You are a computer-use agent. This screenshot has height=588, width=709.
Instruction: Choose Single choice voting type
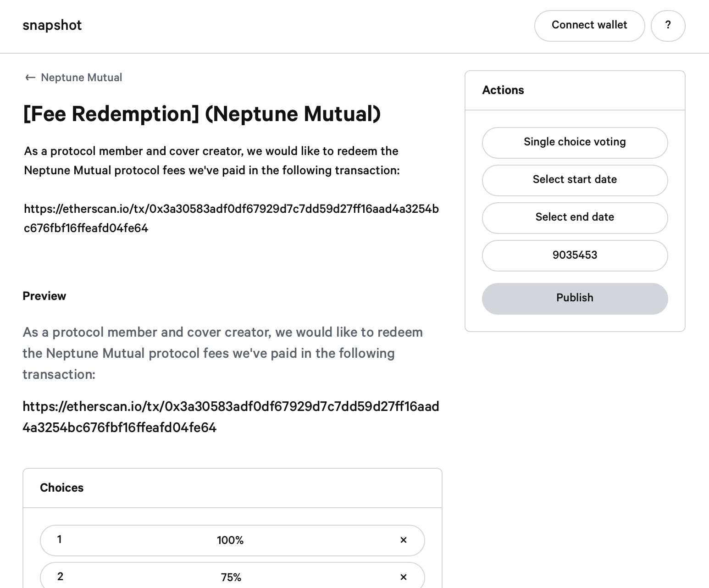(x=575, y=142)
